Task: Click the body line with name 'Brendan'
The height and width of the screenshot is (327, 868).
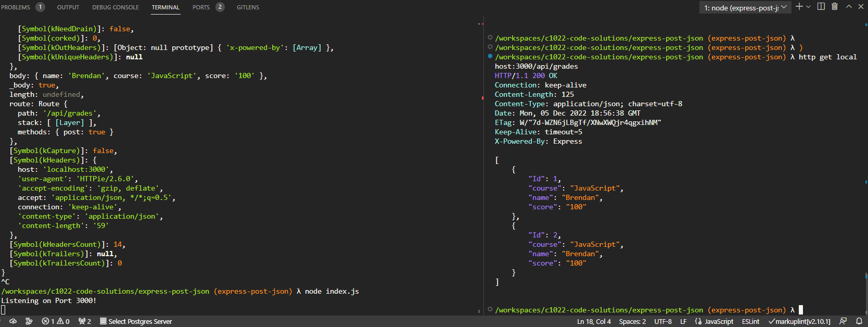Action: coord(138,76)
